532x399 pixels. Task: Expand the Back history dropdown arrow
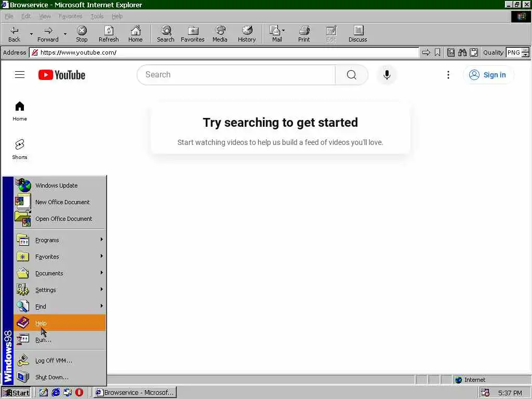point(31,34)
